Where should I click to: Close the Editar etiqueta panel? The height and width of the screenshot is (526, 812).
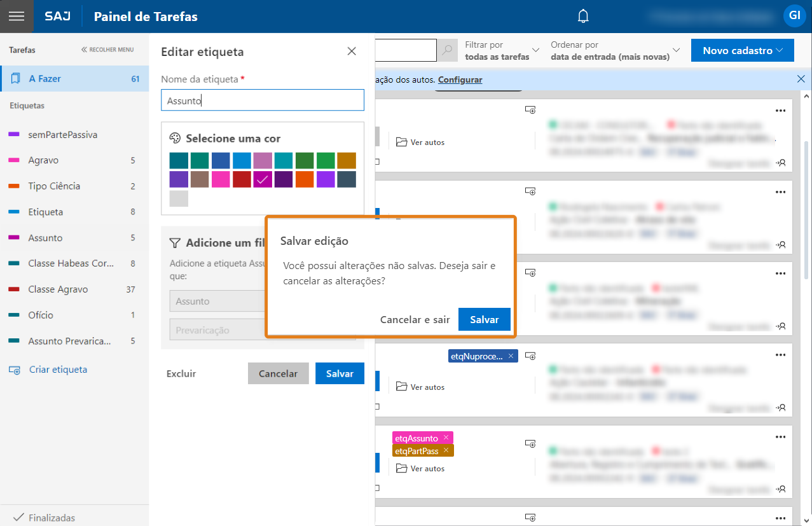click(352, 52)
